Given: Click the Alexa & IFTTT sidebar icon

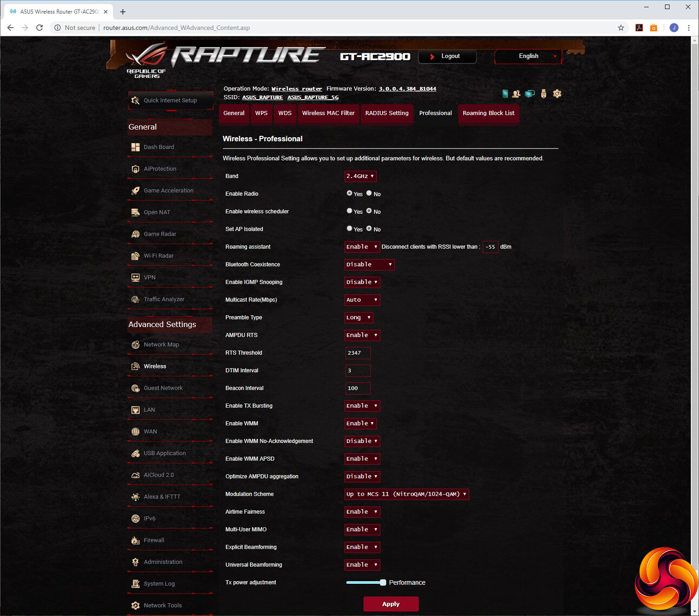Looking at the screenshot, I should tap(135, 497).
